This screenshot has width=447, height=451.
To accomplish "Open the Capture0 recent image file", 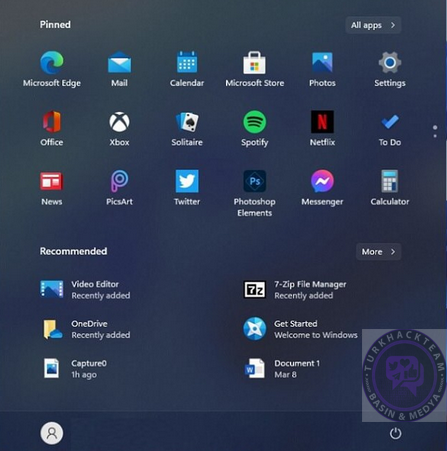I will [x=75, y=369].
